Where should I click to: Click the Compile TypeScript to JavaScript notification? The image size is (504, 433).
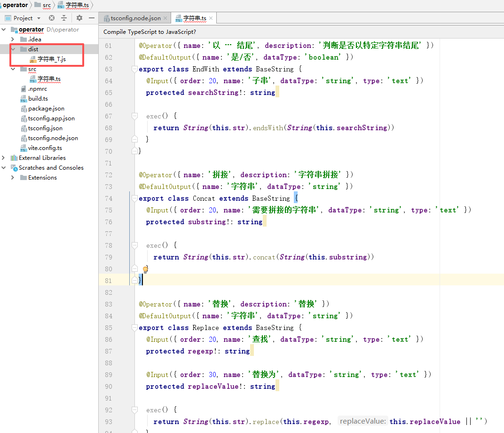150,32
